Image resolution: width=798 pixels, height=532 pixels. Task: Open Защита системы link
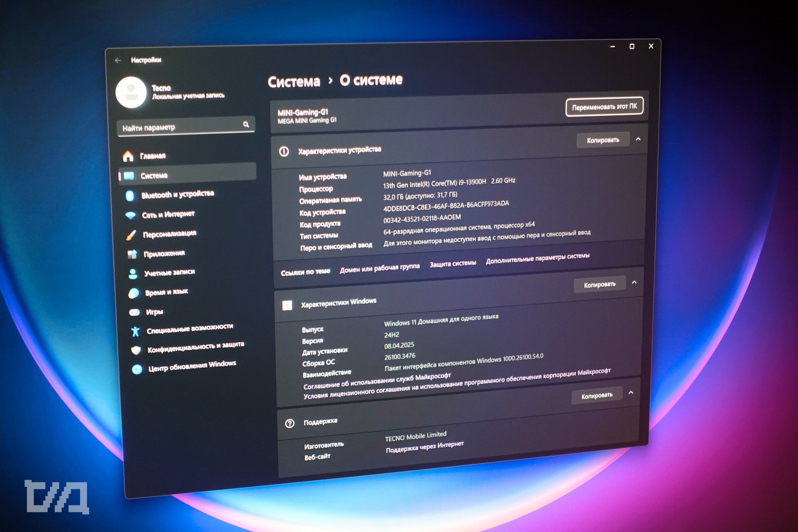click(453, 264)
